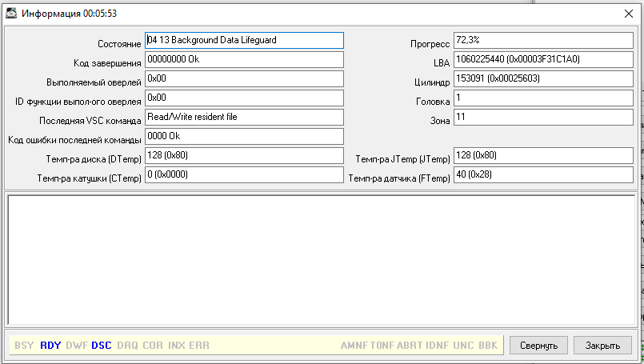The image size is (644, 364).
Task: Close the Информация window with X
Action: click(x=628, y=13)
